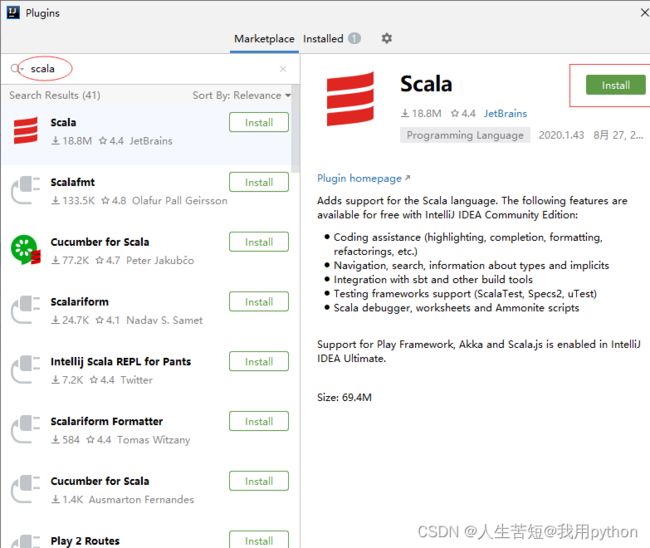Click the large Scala logo in details pane
650x548 pixels.
click(350, 99)
